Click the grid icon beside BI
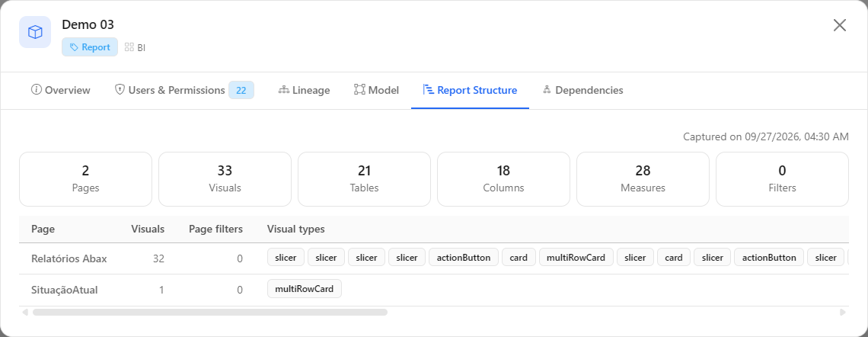 (129, 48)
